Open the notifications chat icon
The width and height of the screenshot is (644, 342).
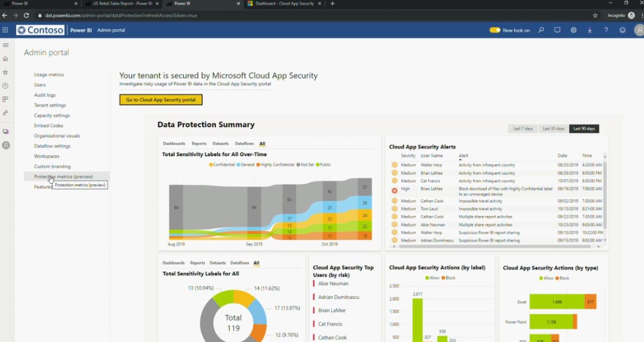[557, 30]
